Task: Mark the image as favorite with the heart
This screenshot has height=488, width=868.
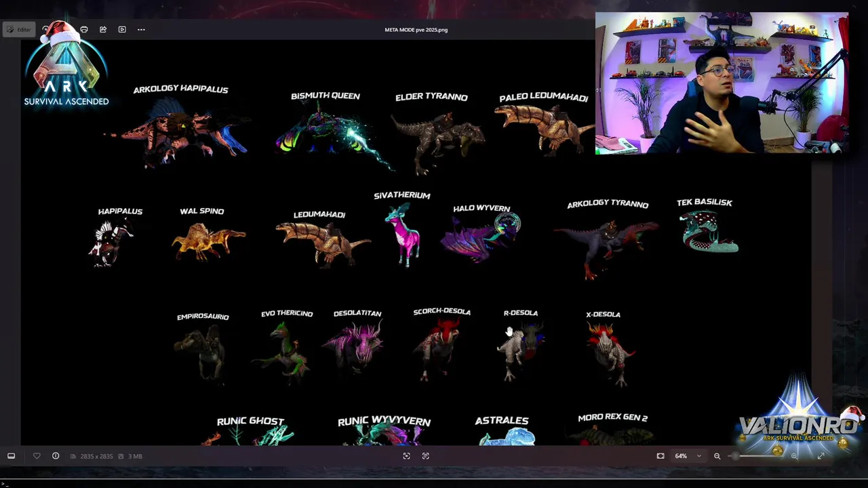Action: click(x=37, y=456)
